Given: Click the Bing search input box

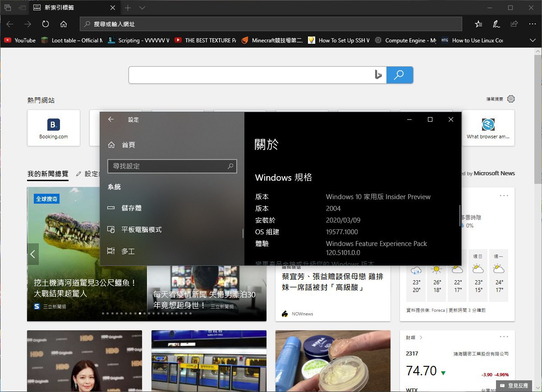Looking at the screenshot, I should click(257, 75).
